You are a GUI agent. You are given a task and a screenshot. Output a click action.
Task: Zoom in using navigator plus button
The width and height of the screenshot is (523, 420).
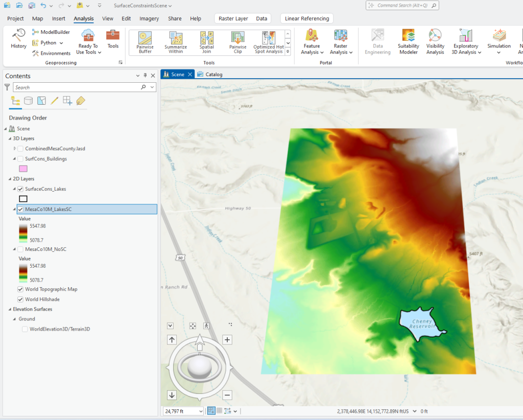coord(228,340)
